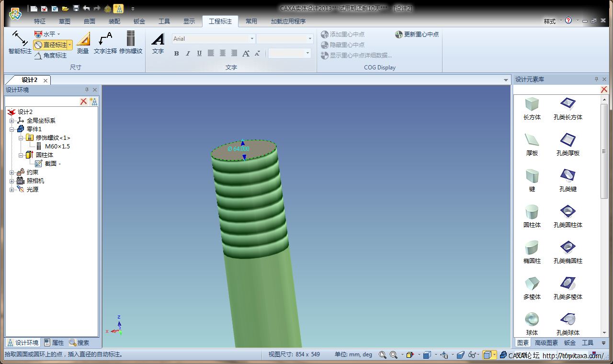Screen dimensions: 613x364
Task: Expand the 全局坐标系 tree node
Action: tap(12, 121)
